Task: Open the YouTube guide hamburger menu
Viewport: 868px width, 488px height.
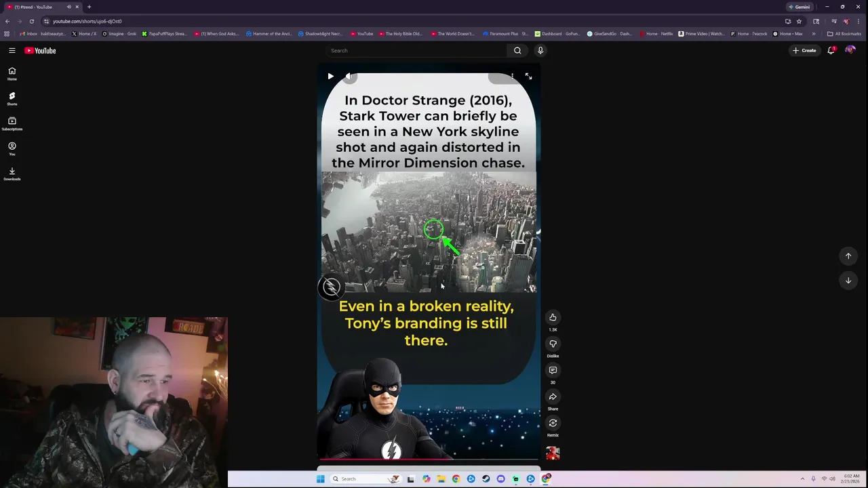Action: (x=12, y=50)
